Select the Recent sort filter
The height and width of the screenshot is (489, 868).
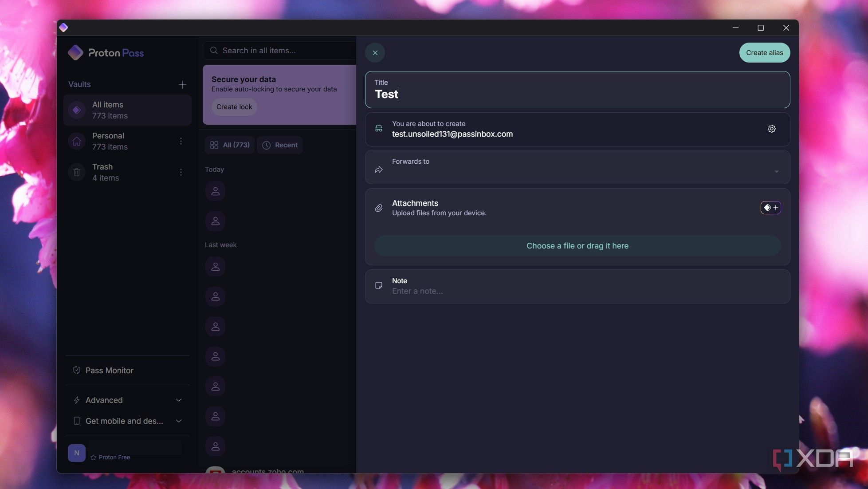click(x=280, y=145)
